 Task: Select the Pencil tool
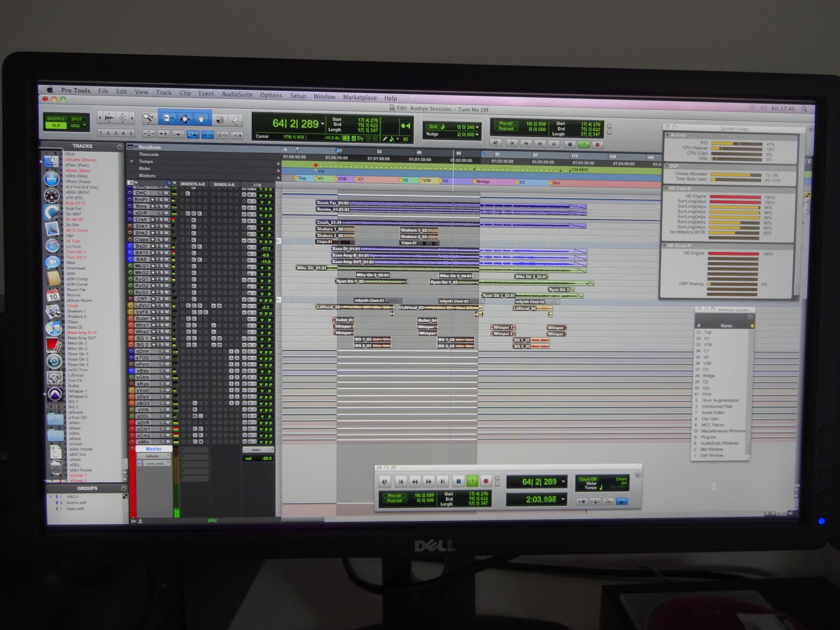236,120
